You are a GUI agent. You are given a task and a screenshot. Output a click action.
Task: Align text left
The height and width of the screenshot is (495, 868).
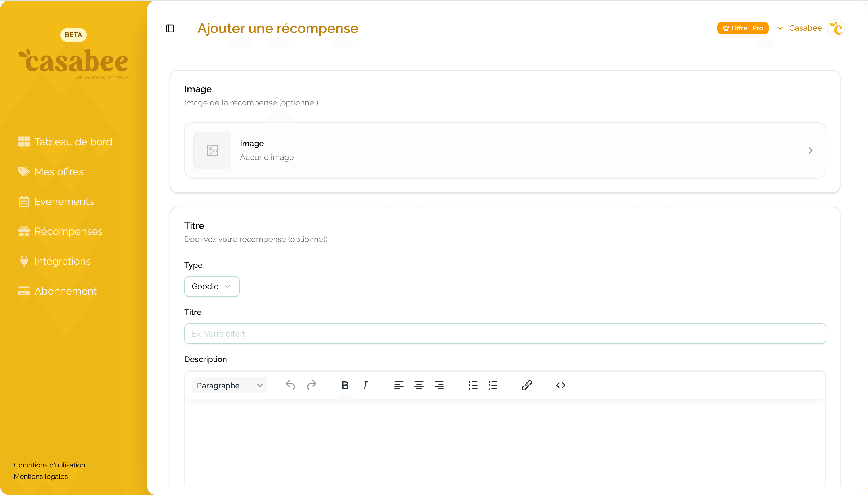click(399, 385)
